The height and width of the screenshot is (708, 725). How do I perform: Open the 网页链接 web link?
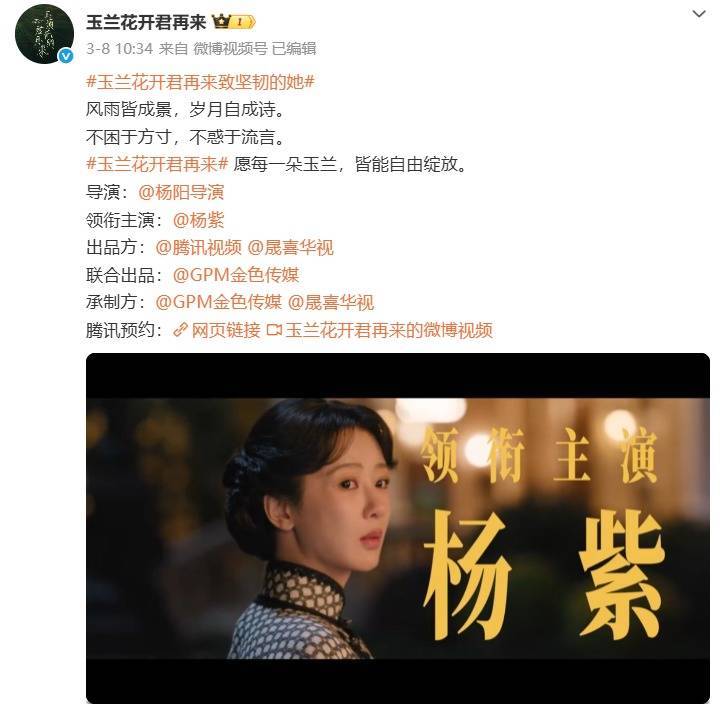(226, 330)
